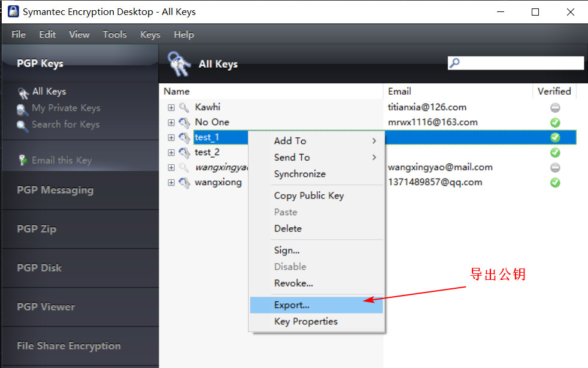Choose Delete from the context menu

[317, 228]
